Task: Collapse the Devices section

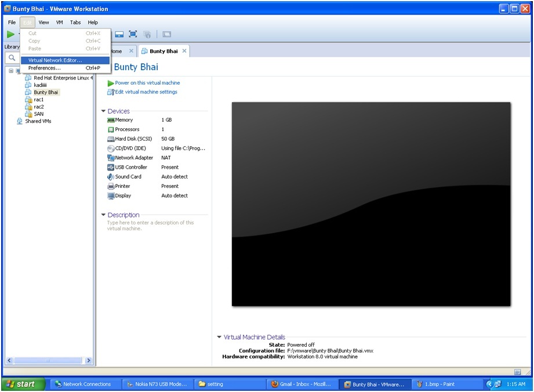Action: click(x=103, y=111)
